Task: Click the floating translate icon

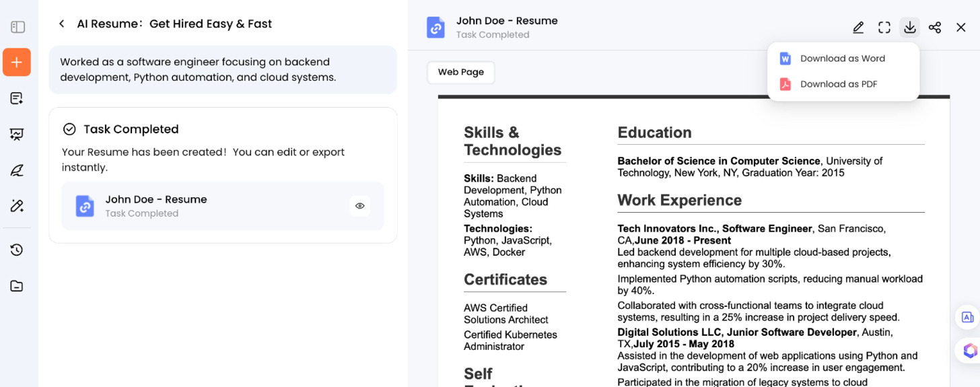Action: [x=968, y=317]
